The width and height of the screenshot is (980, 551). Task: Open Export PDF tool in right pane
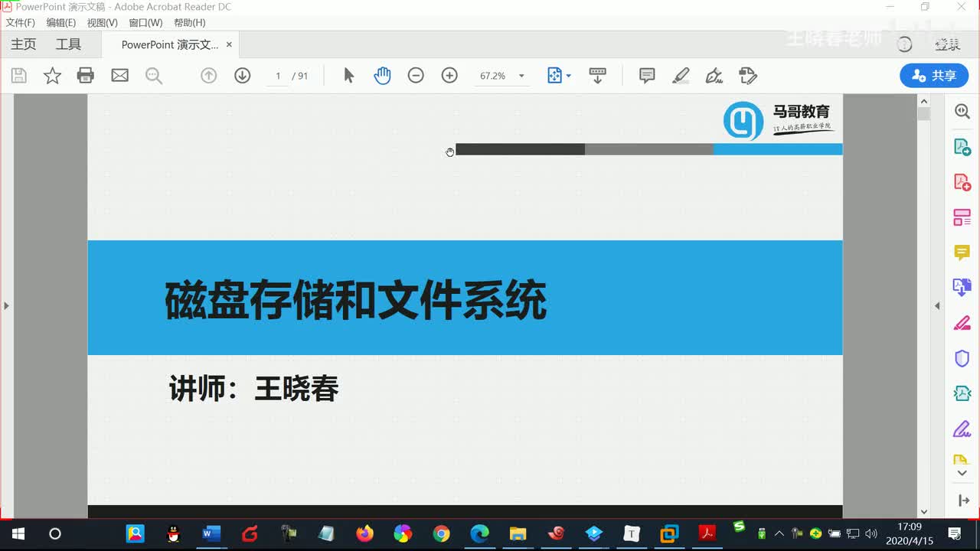(962, 147)
